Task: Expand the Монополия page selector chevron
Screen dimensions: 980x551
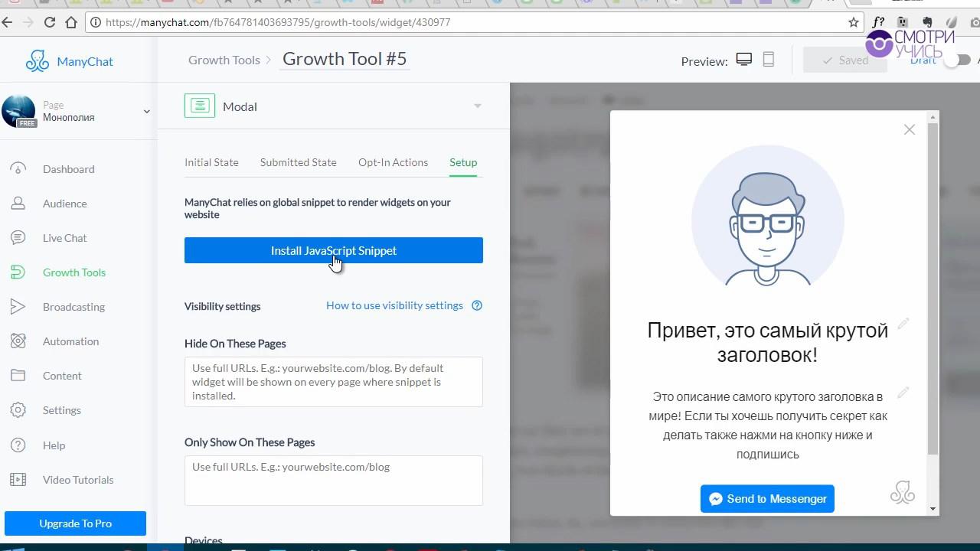Action: tap(146, 111)
